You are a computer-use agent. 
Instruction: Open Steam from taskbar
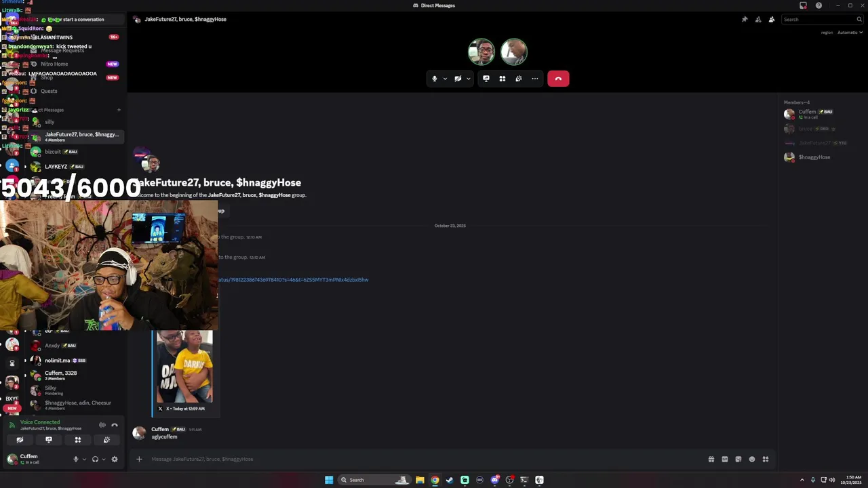[450, 480]
